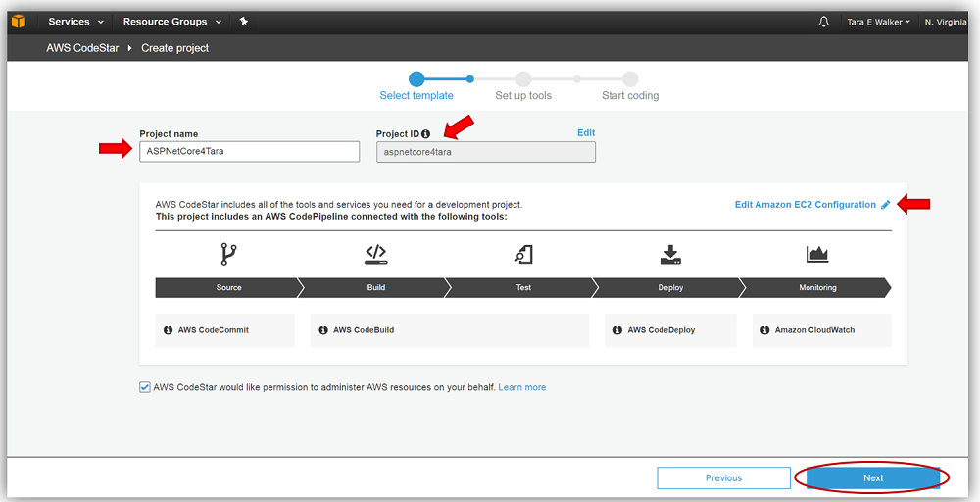Select the Source pipeline stage
980x502 pixels.
(x=228, y=287)
